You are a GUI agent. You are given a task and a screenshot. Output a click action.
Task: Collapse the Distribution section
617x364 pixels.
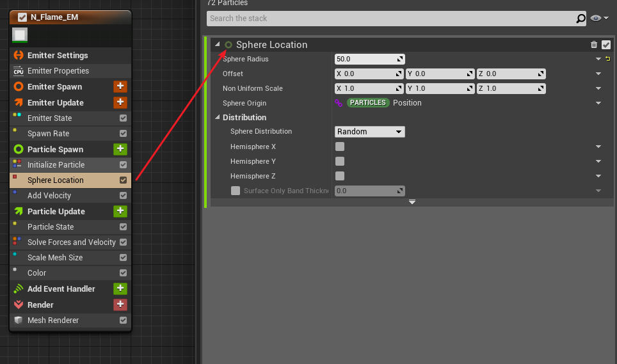(217, 117)
